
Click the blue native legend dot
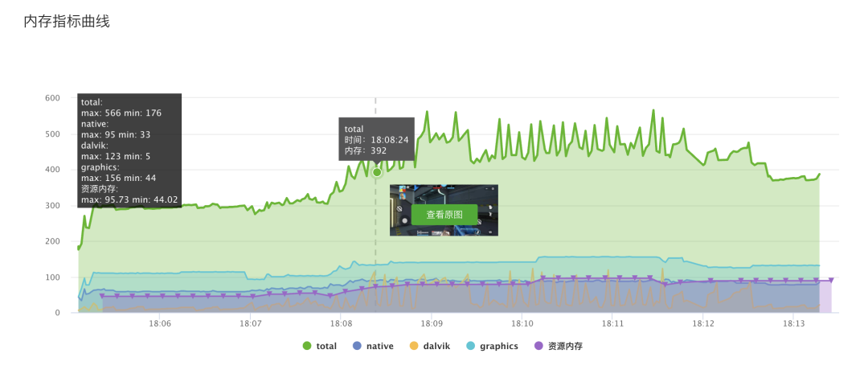tap(357, 346)
